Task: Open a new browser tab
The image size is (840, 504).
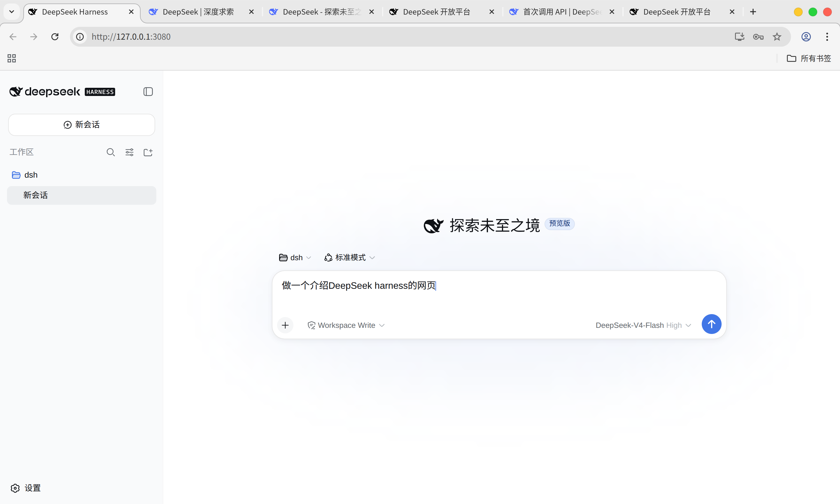Action: [x=753, y=12]
